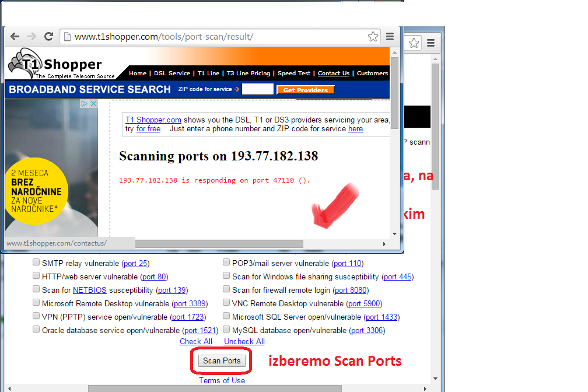
Task: Open the Customers nav item
Action: 372,73
